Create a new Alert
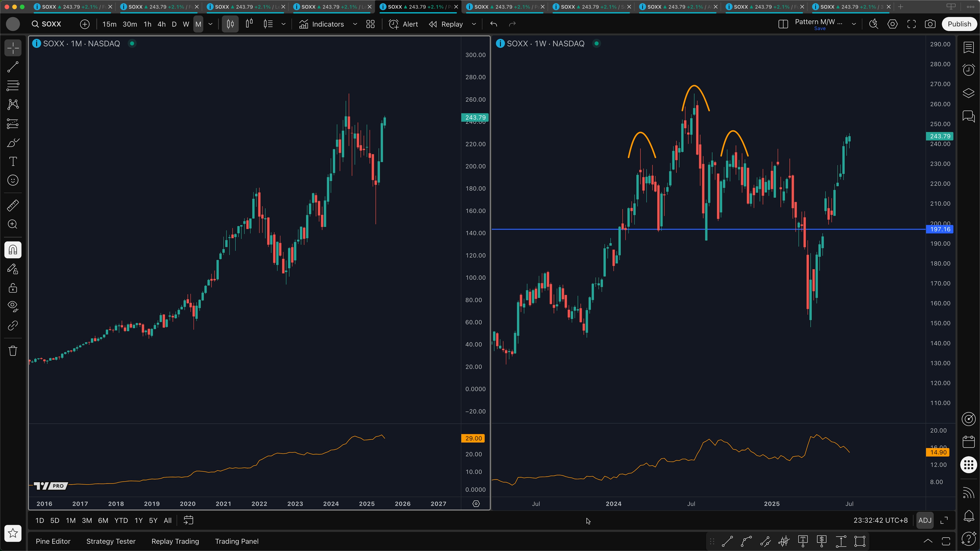Viewport: 980px width, 551px height. (x=403, y=24)
